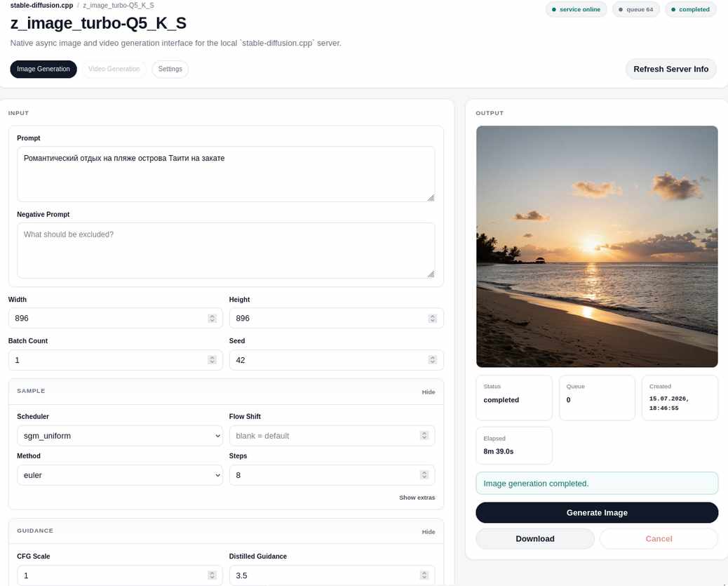728x586 pixels.
Task: Download the generated image
Action: 535,538
